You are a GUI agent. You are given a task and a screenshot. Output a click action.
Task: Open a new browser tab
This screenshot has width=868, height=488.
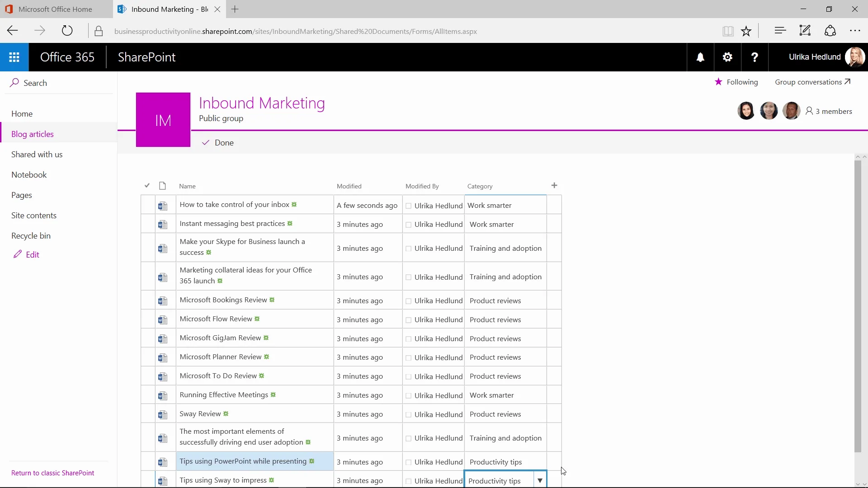[x=235, y=9]
